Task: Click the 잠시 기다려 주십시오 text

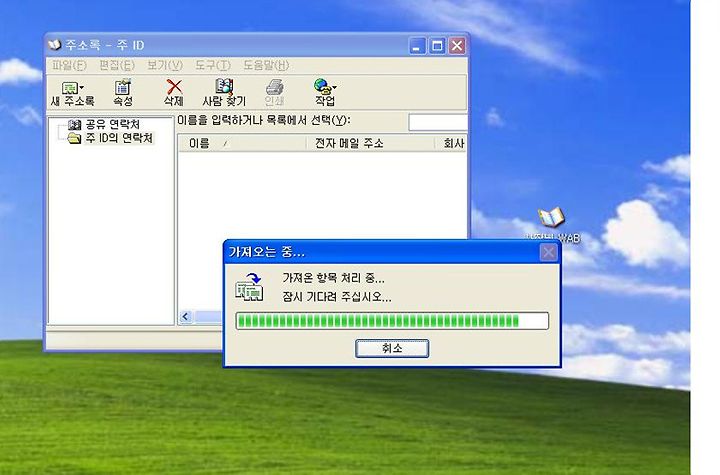Action: 337,297
